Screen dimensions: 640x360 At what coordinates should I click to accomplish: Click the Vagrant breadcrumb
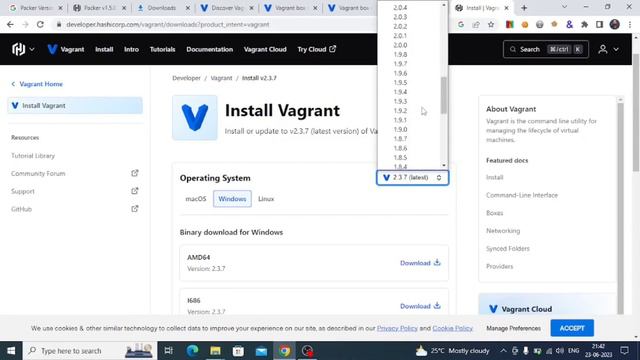221,78
